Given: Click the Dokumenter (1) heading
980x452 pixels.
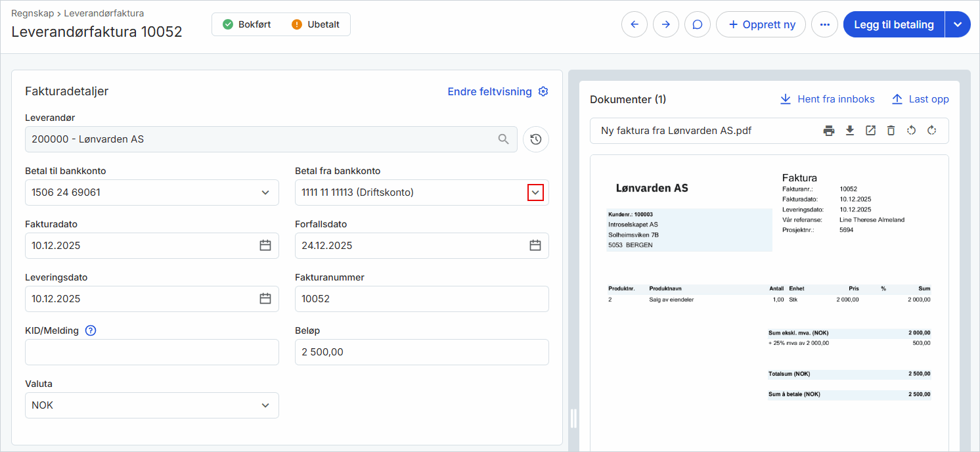Looking at the screenshot, I should click(628, 99).
